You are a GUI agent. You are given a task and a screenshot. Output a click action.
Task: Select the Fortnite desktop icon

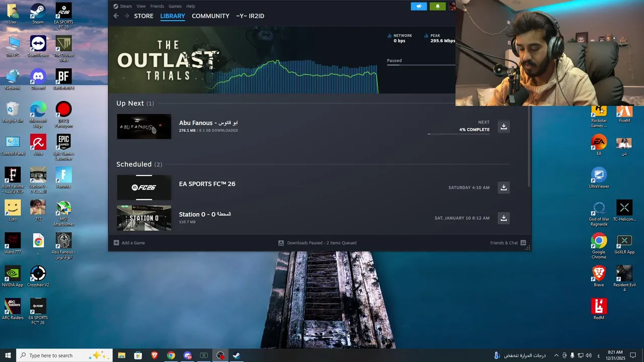tap(63, 178)
